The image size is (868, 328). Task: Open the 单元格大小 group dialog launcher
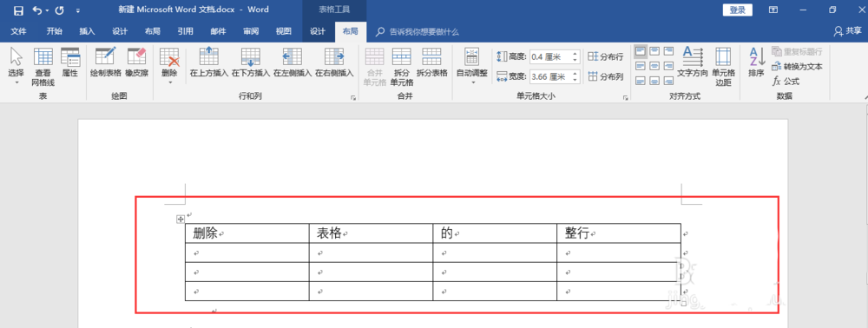pyautogui.click(x=626, y=98)
